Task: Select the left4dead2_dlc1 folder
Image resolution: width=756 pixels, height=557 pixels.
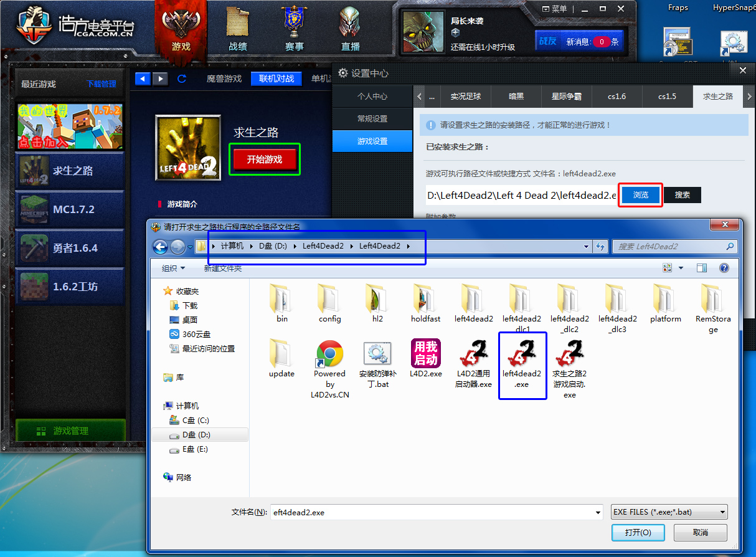Action: (x=522, y=308)
